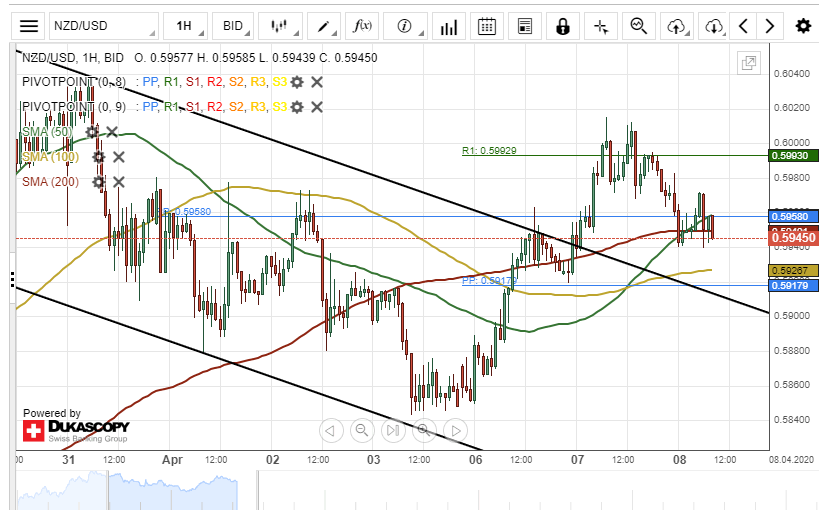Click the cloud download icon
The image size is (823, 517).
tap(714, 26)
